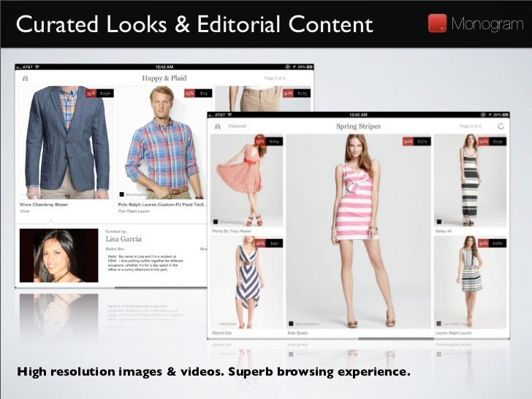Image resolution: width=532 pixels, height=399 pixels.
Task: Click the page indicator in Spring Stripes header
Action: [x=471, y=126]
